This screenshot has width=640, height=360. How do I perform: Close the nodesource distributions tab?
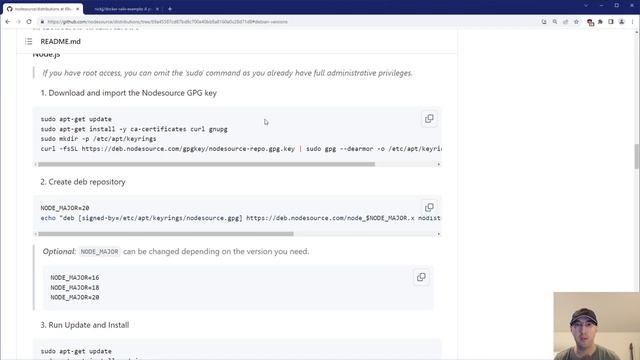[x=78, y=9]
